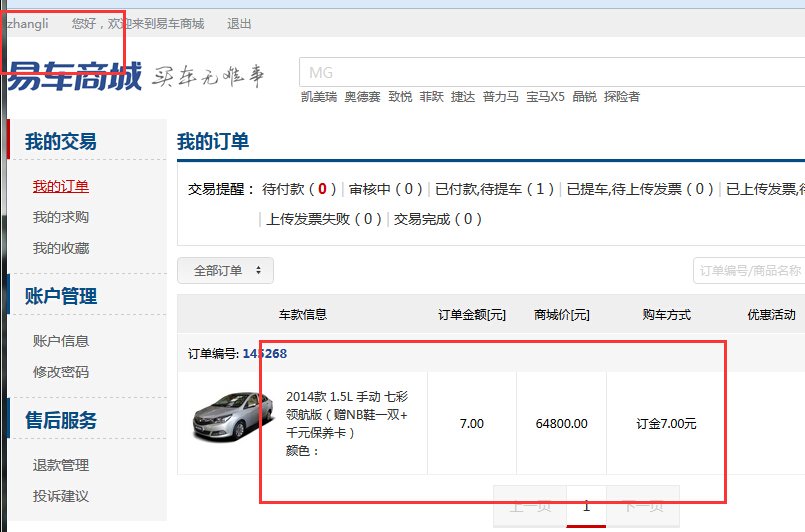Focus the MG search input field
Image resolution: width=805 pixels, height=532 pixels.
tap(552, 72)
